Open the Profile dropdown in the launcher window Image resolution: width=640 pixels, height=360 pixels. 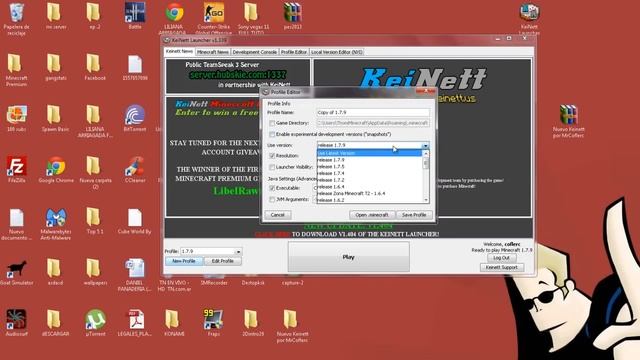click(x=238, y=251)
